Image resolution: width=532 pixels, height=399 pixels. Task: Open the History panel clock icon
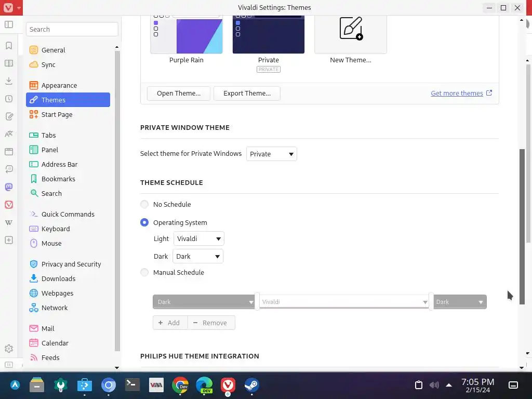9,99
